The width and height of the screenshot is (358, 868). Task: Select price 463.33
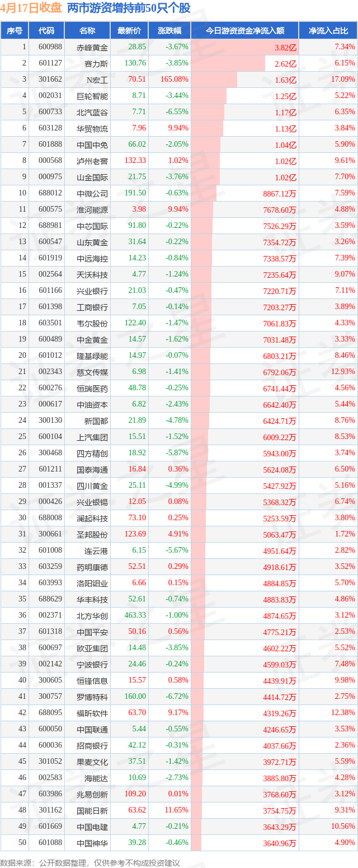click(135, 615)
